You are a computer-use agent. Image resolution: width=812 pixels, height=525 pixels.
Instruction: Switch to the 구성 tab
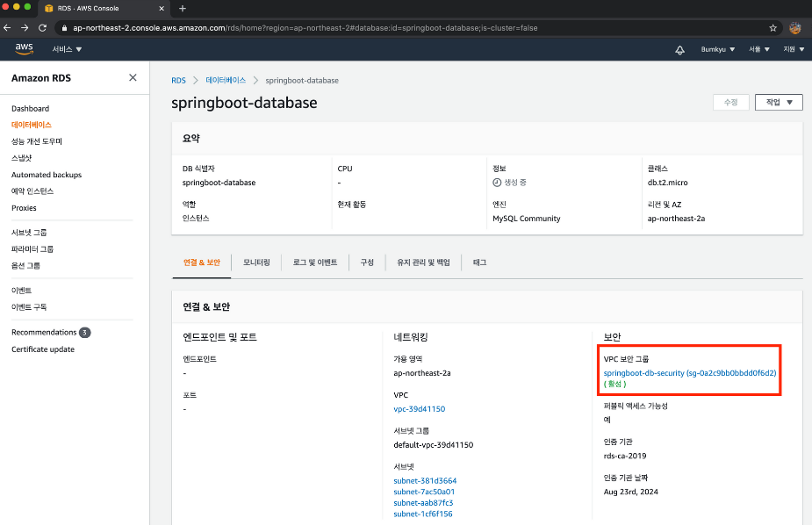[367, 262]
